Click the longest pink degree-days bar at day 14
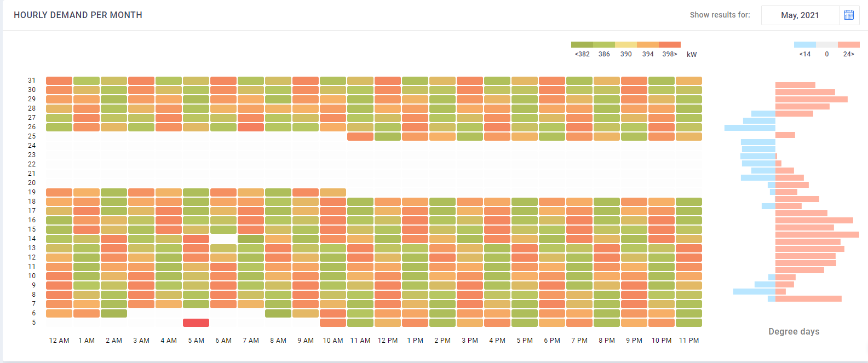The width and height of the screenshot is (868, 363). coord(817,234)
